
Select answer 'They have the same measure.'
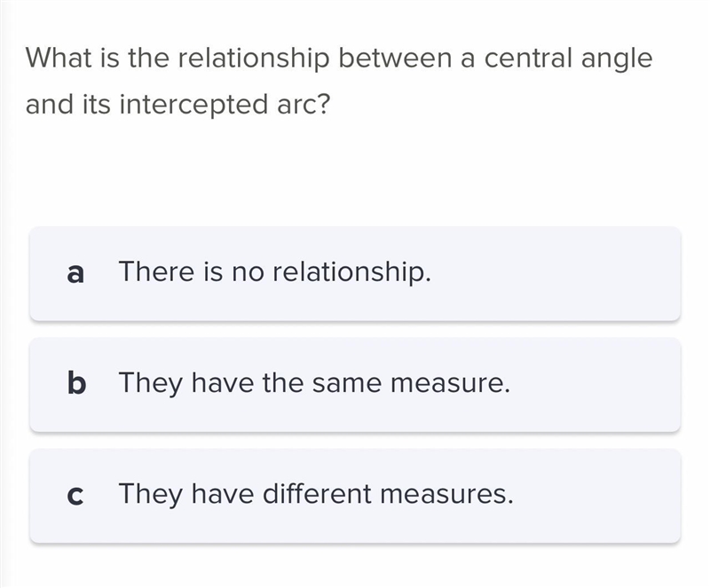point(314,383)
